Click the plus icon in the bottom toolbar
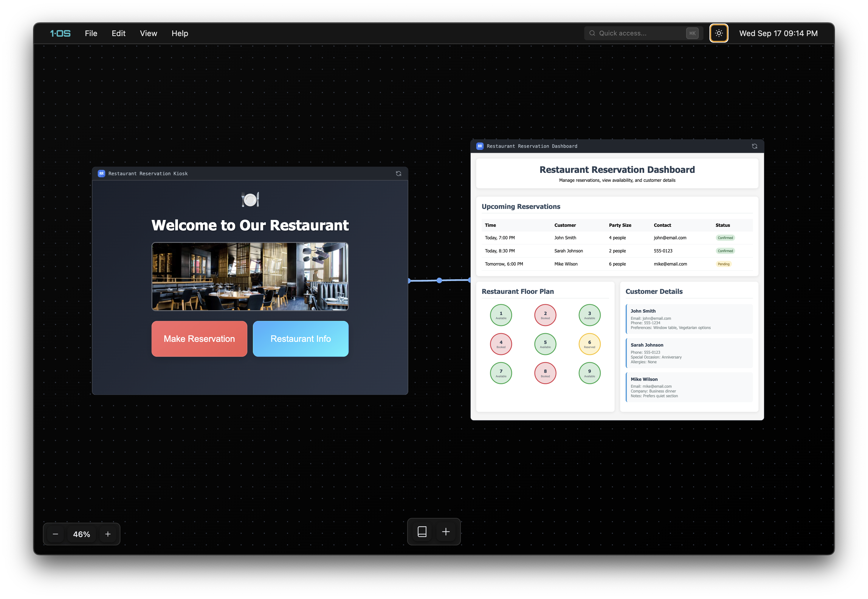 point(446,531)
